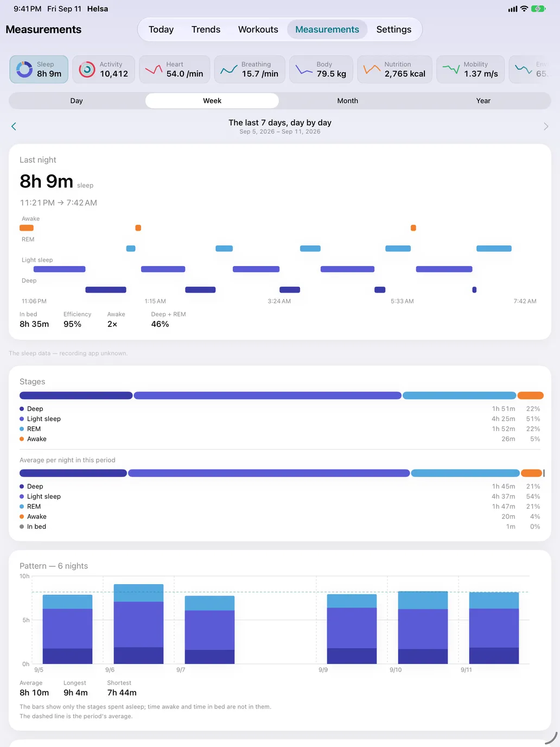Screen dimensions: 560x747
Task: Tap the 9/10 bar in Pattern chart
Action: pos(423,628)
